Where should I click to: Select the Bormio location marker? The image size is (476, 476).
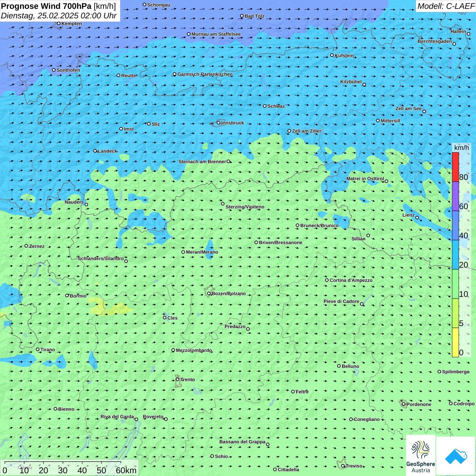(67, 295)
